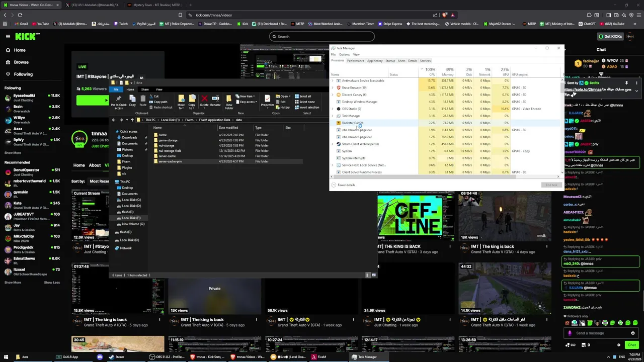Reload the browser page
Viewport: 644px width, 362px height.
(20, 15)
